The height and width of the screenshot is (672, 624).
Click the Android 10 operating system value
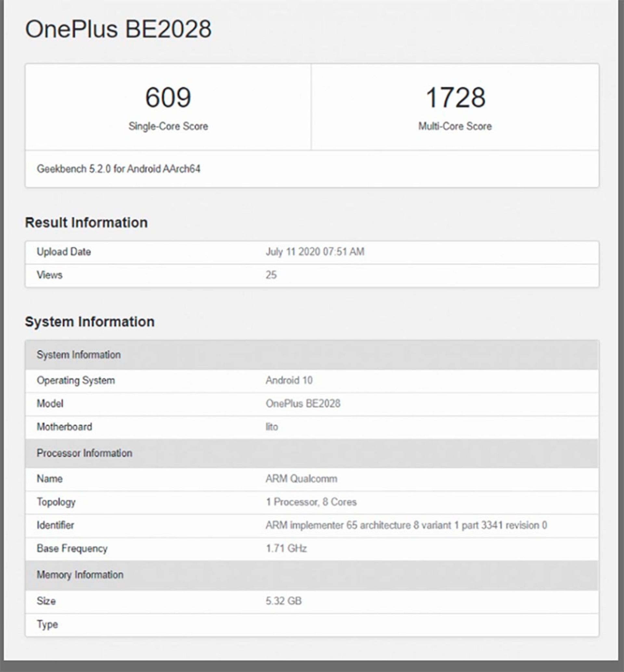pos(289,381)
